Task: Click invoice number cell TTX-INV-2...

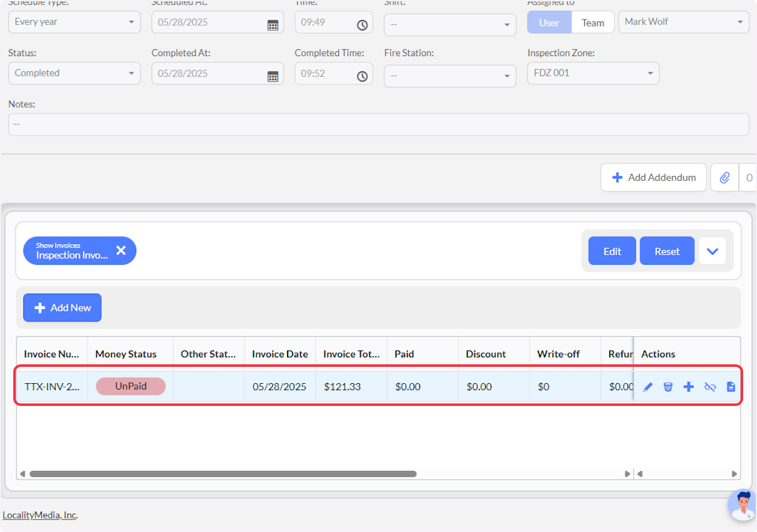Action: pos(52,386)
